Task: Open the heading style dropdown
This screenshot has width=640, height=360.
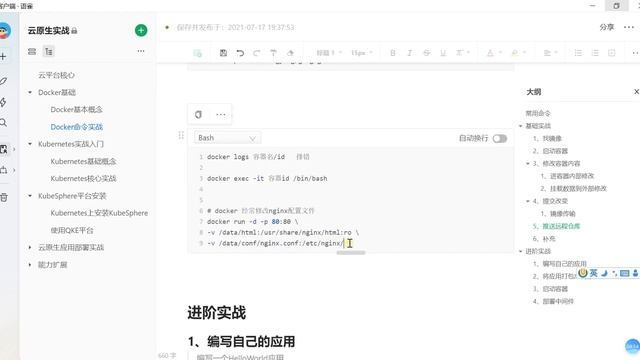Action: coord(329,53)
